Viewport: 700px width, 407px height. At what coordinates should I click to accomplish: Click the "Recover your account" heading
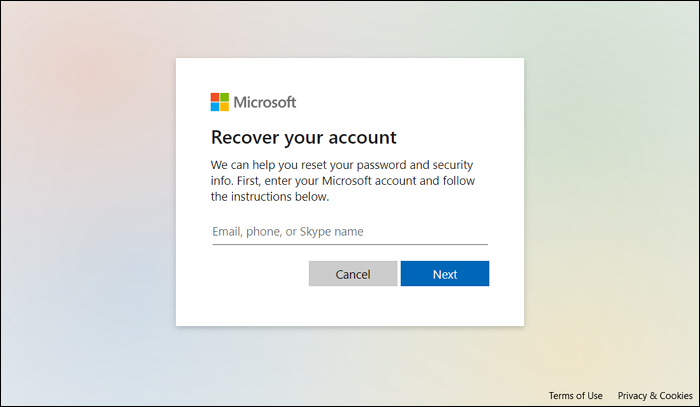click(304, 137)
